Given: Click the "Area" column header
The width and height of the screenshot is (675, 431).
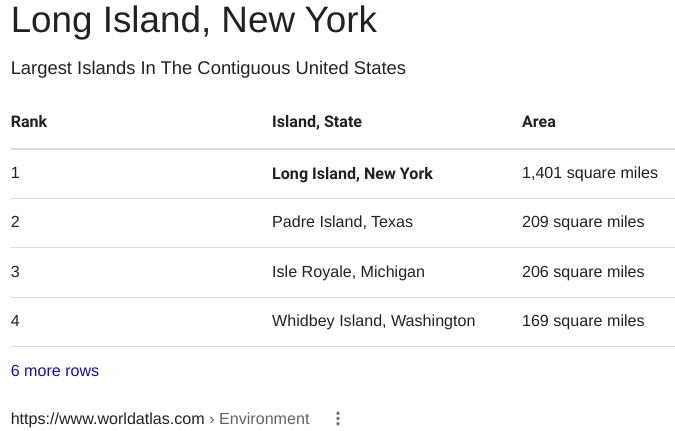Looking at the screenshot, I should click(x=539, y=122).
